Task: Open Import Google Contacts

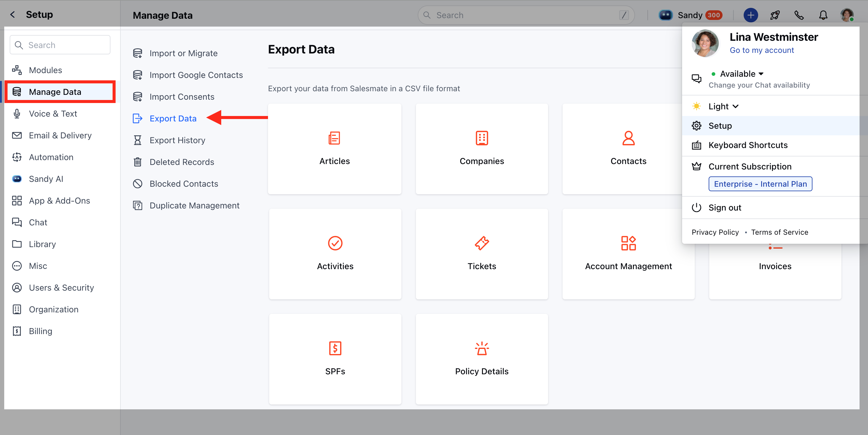Action: point(188,75)
